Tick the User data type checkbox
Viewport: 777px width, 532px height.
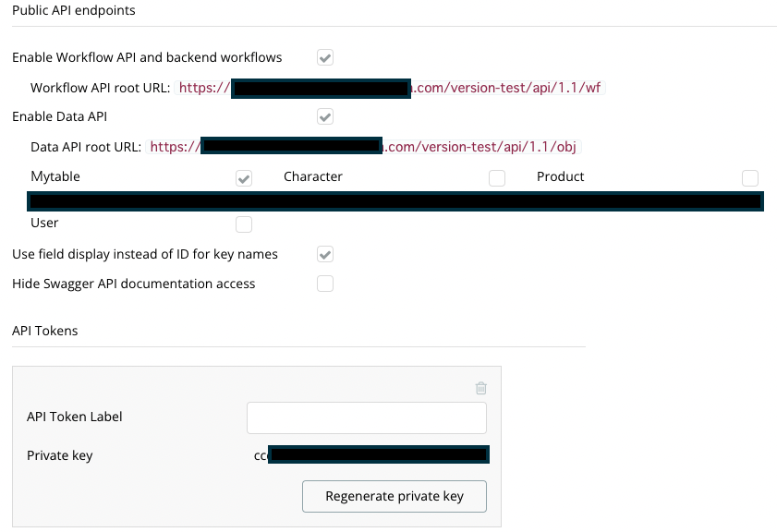pos(244,224)
